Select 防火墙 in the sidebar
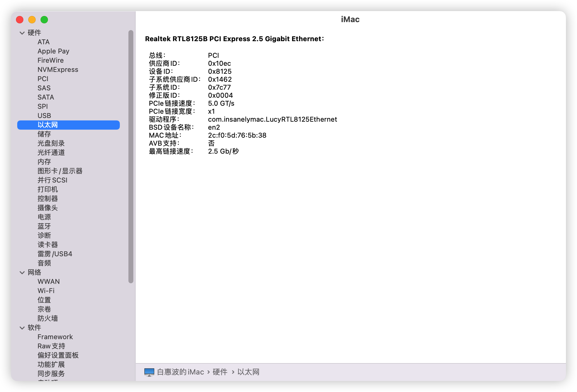The width and height of the screenshot is (577, 392). [48, 319]
